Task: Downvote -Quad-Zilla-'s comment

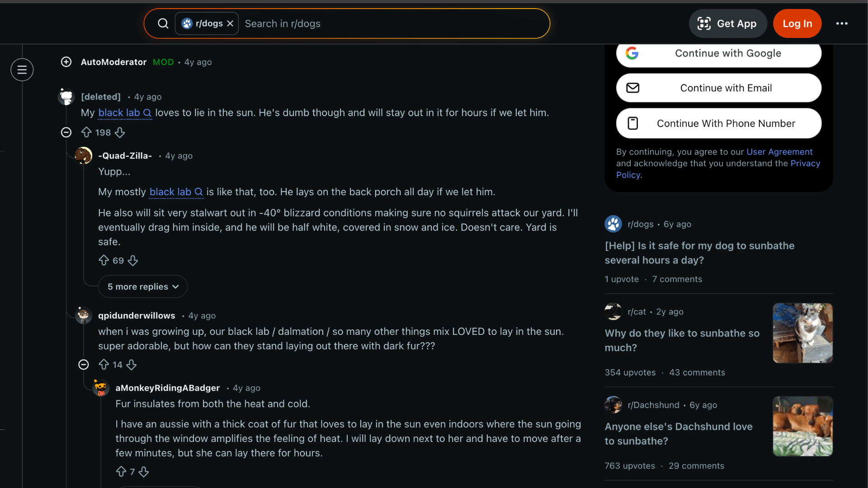Action: (x=132, y=260)
